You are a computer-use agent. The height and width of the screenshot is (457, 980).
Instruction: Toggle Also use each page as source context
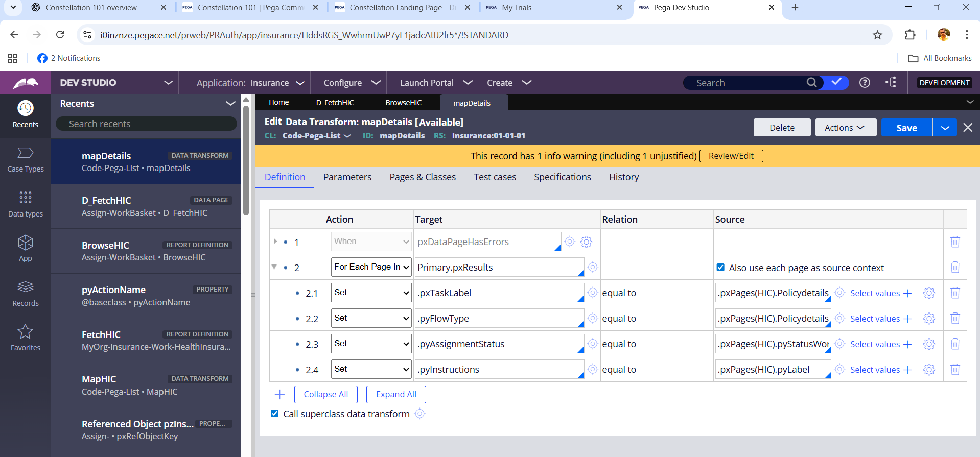720,267
